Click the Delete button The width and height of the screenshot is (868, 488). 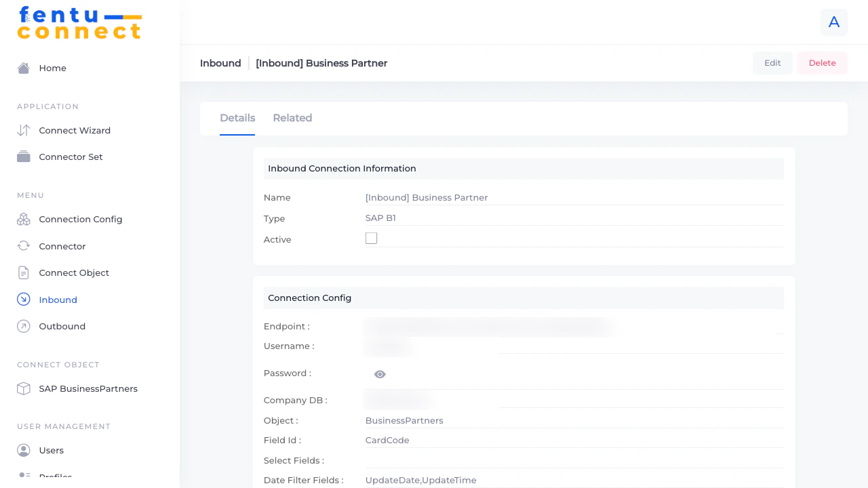coord(822,63)
